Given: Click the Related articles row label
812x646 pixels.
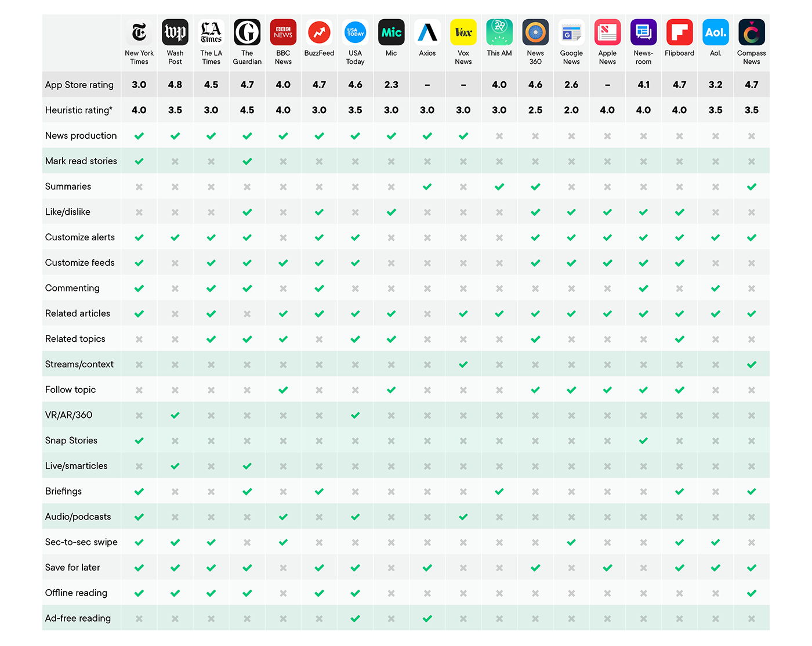Looking at the screenshot, I should (x=78, y=313).
